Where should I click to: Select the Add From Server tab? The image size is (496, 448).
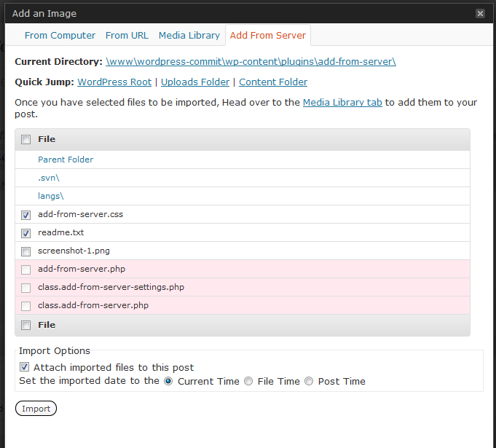click(x=268, y=35)
